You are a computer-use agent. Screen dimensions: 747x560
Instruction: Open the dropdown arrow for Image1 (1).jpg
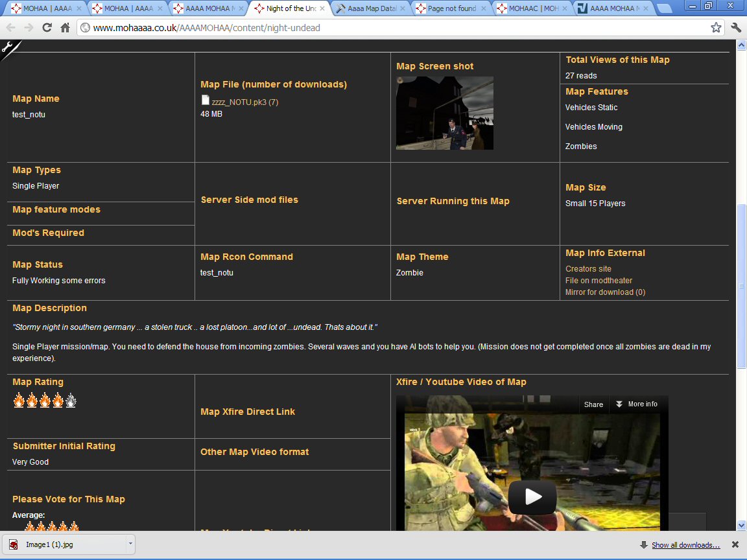pos(130,544)
